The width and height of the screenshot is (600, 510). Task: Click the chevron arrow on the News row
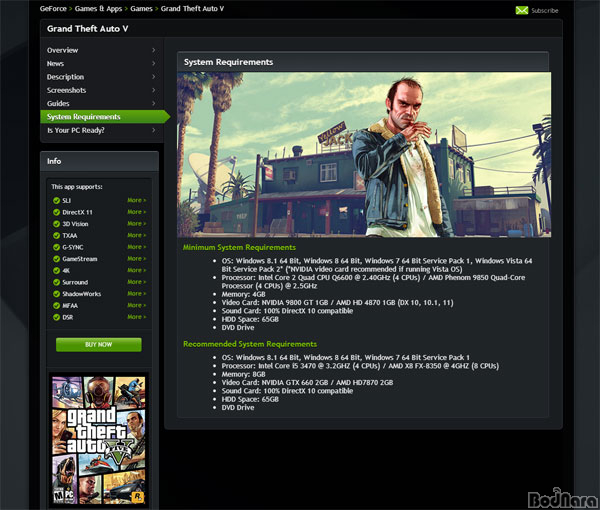[x=153, y=64]
